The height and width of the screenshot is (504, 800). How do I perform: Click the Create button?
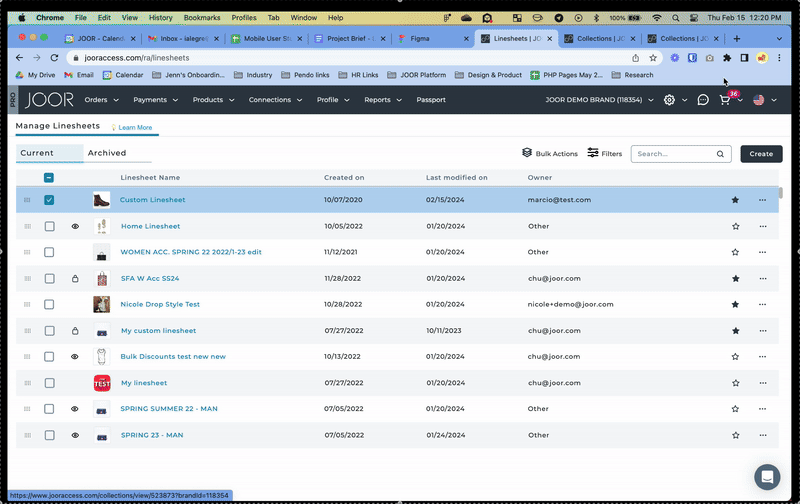click(761, 154)
